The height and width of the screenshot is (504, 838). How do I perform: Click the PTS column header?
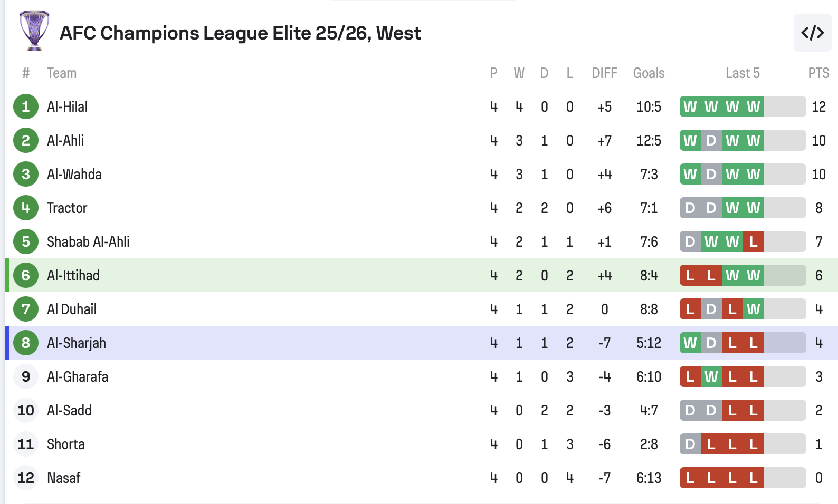(818, 73)
